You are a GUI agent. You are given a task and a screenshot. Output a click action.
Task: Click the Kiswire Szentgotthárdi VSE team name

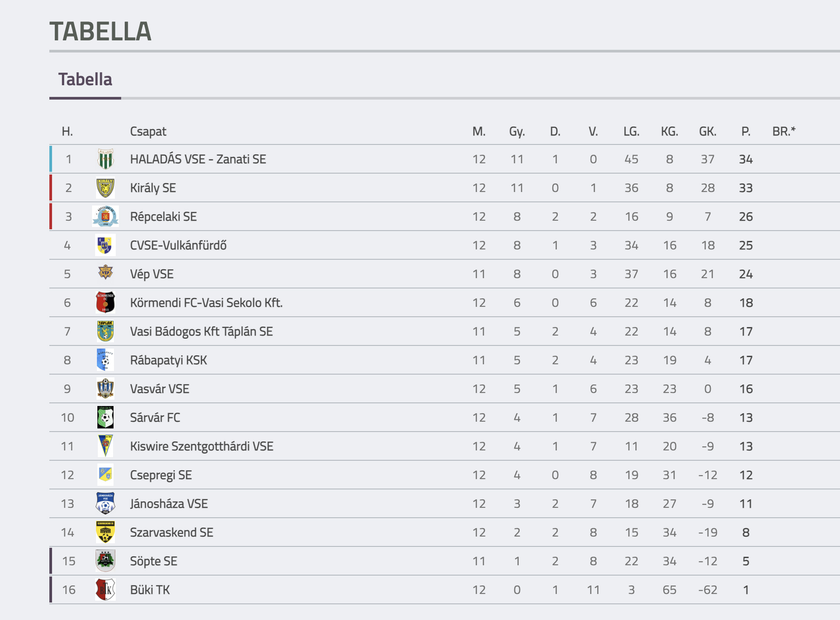click(202, 446)
